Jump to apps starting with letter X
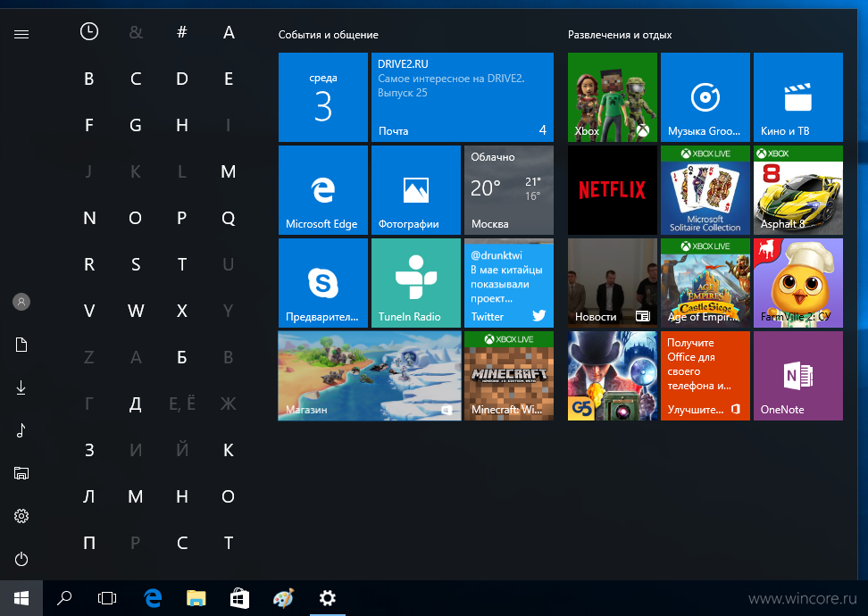The image size is (868, 616). 181,311
